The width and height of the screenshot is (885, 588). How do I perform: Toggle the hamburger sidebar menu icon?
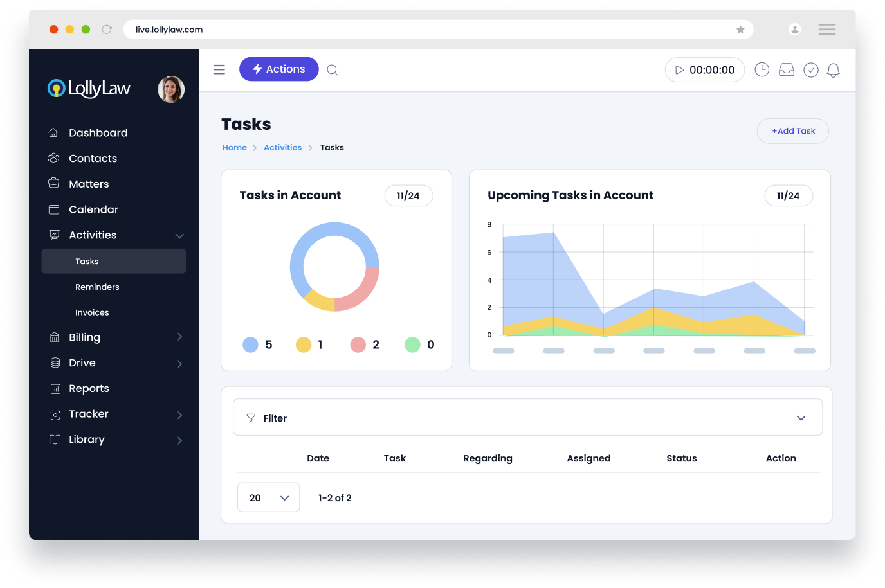point(219,69)
